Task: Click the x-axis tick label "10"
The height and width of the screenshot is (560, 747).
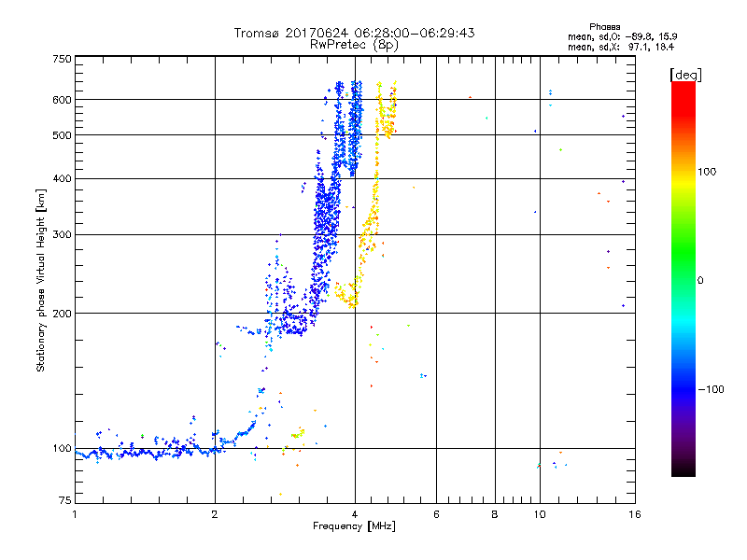Action: pyautogui.click(x=540, y=514)
